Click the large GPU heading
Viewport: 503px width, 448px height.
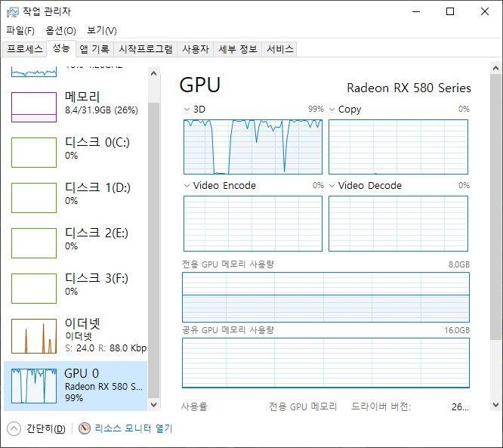pyautogui.click(x=200, y=85)
